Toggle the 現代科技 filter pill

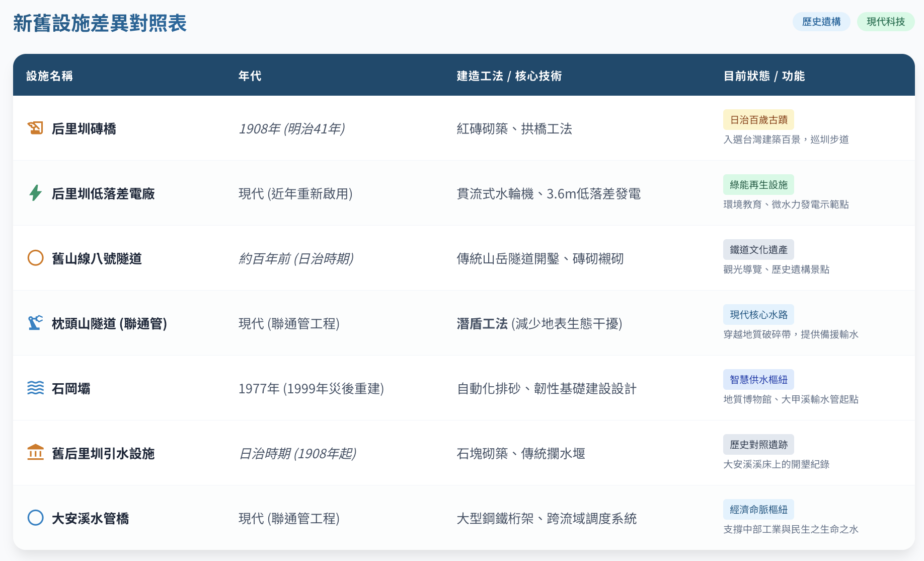point(885,22)
